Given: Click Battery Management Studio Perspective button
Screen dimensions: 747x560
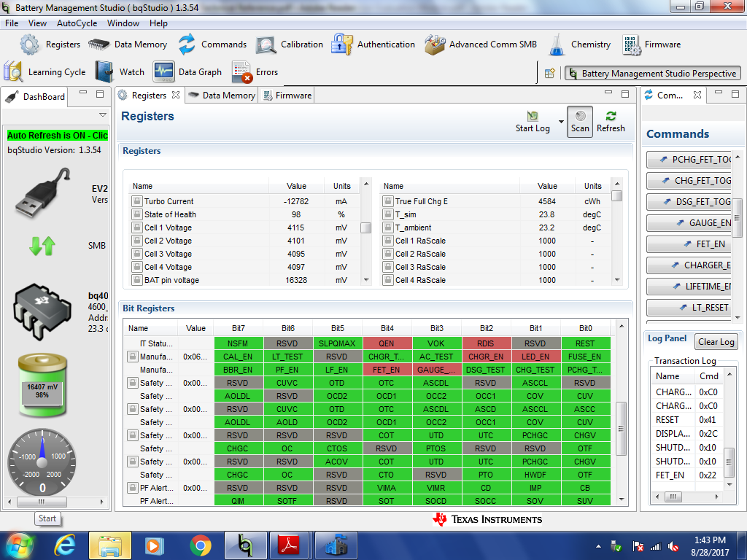Looking at the screenshot, I should 653,74.
